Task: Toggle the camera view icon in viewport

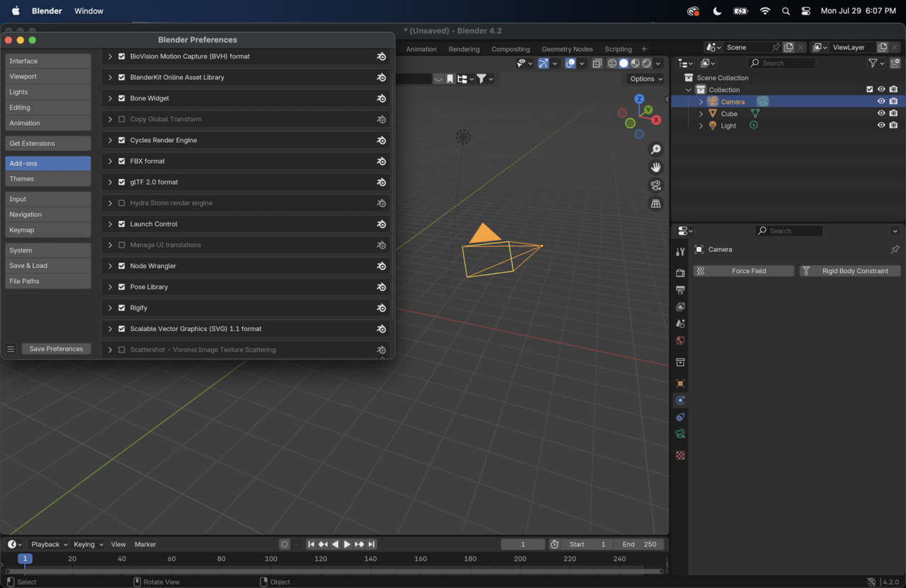Action: 655,185
